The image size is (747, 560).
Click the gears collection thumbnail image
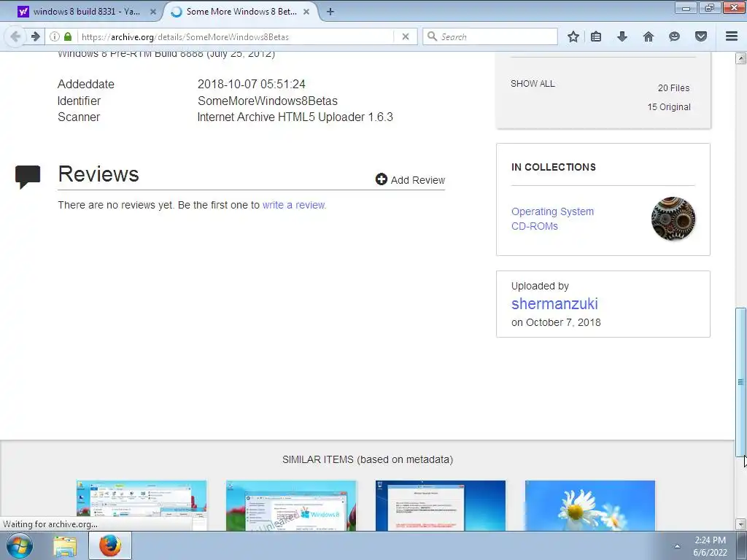[673, 219]
